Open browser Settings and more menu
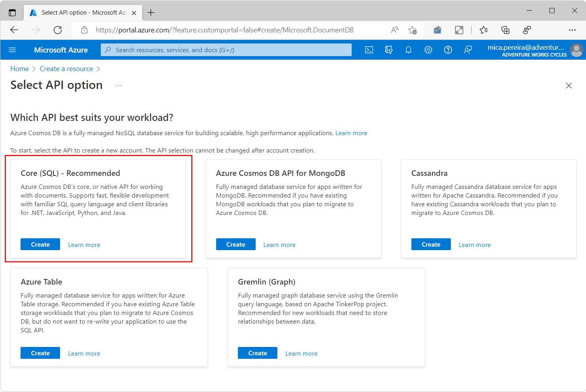Viewport: 586px width, 392px height. coord(572,30)
